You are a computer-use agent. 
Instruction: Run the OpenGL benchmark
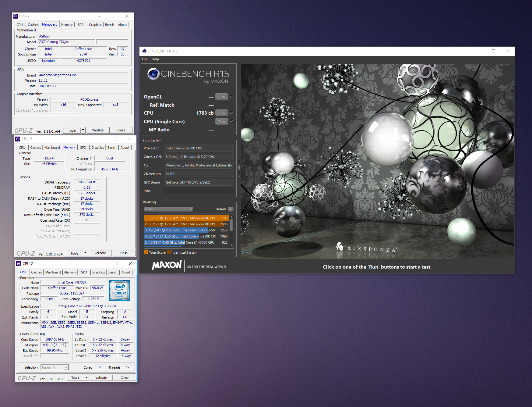point(221,97)
